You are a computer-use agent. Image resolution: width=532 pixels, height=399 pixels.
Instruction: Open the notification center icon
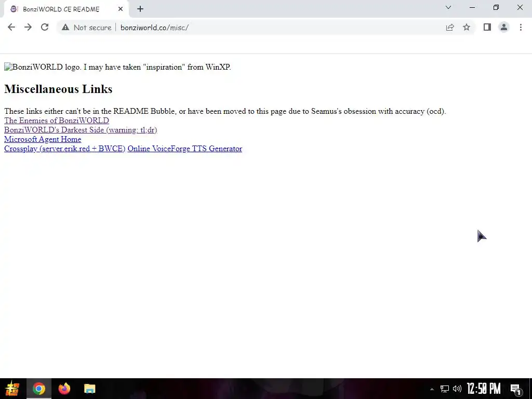516,389
